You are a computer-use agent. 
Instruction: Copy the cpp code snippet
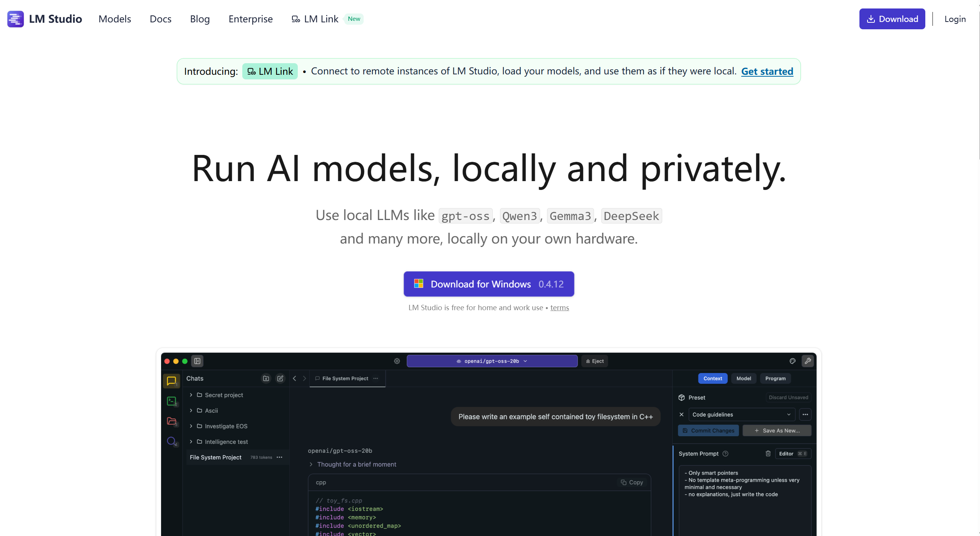[x=632, y=482]
